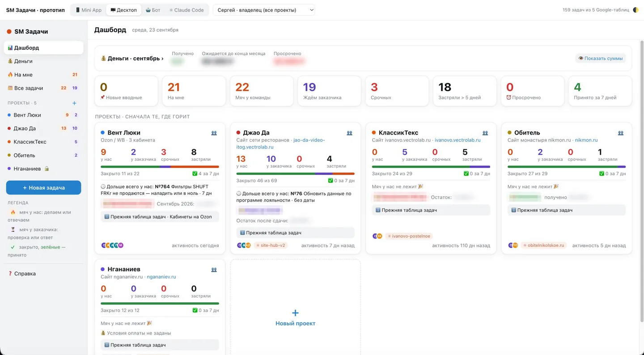Click the progress bar on КлассикТекс card
This screenshot has height=355, width=644.
(x=431, y=167)
